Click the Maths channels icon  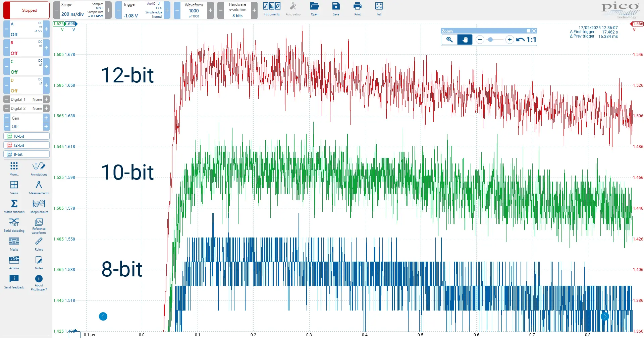14,206
